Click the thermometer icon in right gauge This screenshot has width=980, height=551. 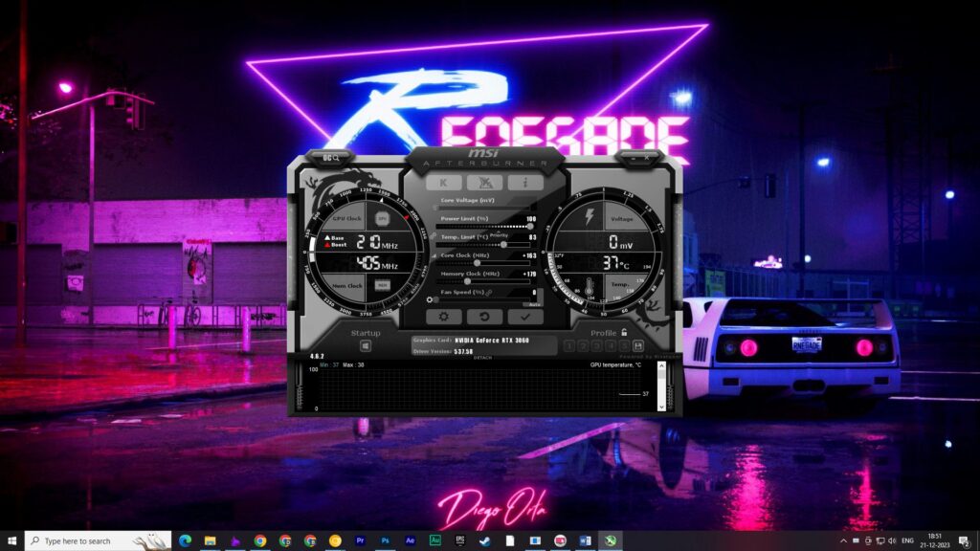point(590,287)
